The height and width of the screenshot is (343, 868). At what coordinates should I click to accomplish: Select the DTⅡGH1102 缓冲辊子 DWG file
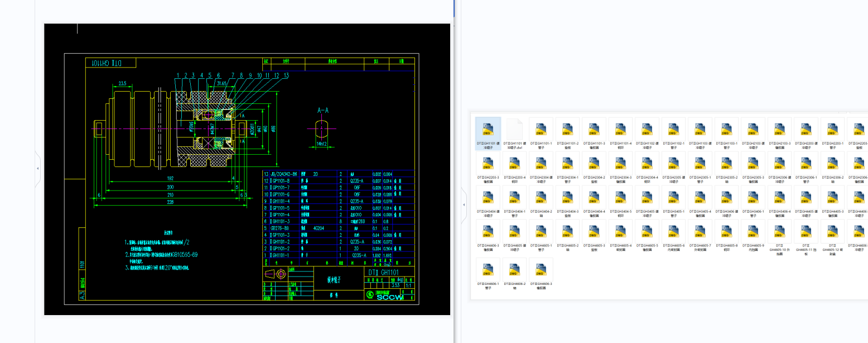pyautogui.click(x=647, y=134)
